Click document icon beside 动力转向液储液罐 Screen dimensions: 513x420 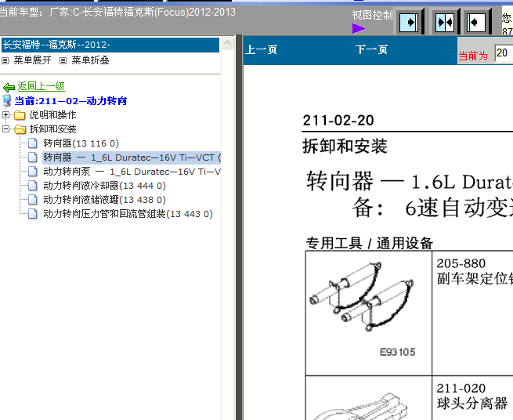point(32,200)
